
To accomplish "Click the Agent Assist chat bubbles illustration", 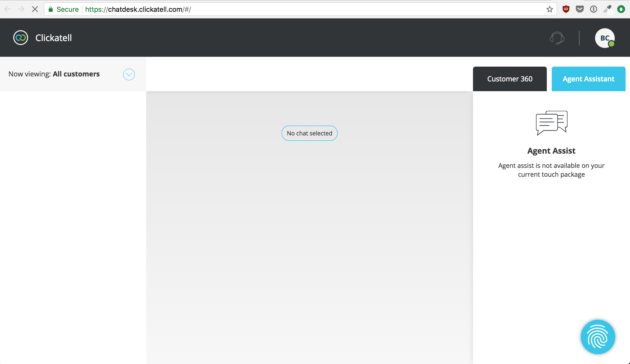I will (x=551, y=123).
